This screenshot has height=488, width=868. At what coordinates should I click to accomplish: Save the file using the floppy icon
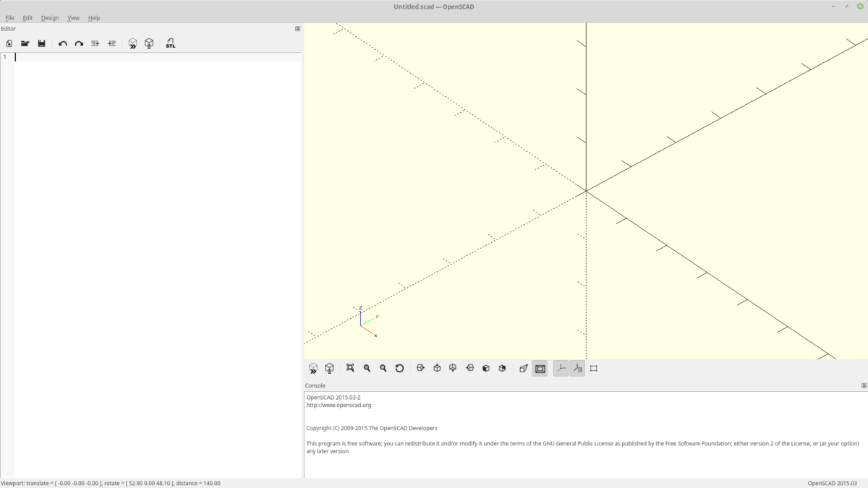42,43
